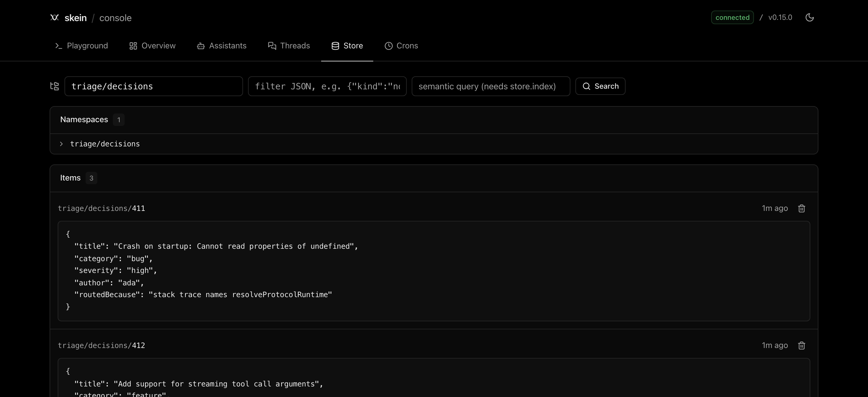Expand the triage/decisions namespace chevron
The height and width of the screenshot is (397, 868).
[61, 144]
